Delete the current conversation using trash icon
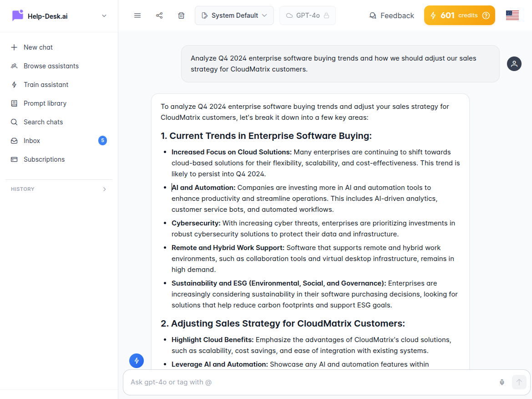532x399 pixels. [x=181, y=15]
